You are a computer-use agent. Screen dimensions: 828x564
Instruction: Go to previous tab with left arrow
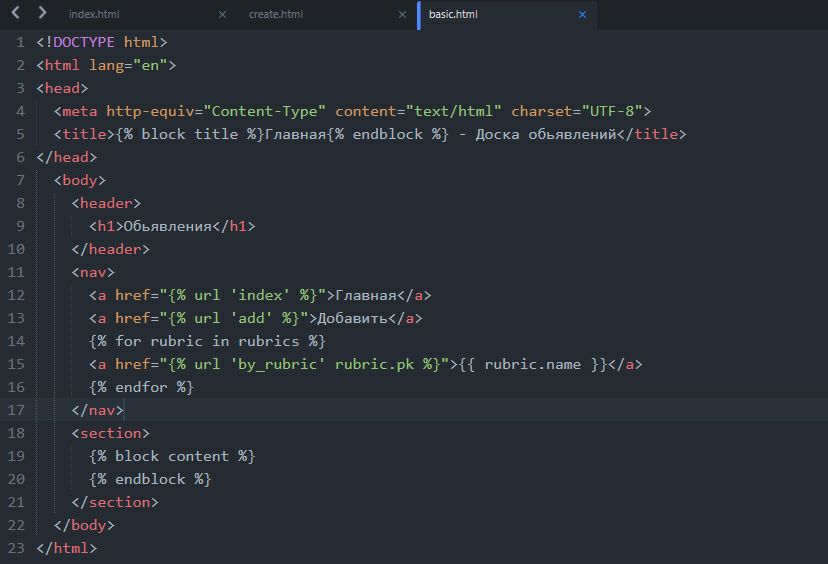click(15, 13)
